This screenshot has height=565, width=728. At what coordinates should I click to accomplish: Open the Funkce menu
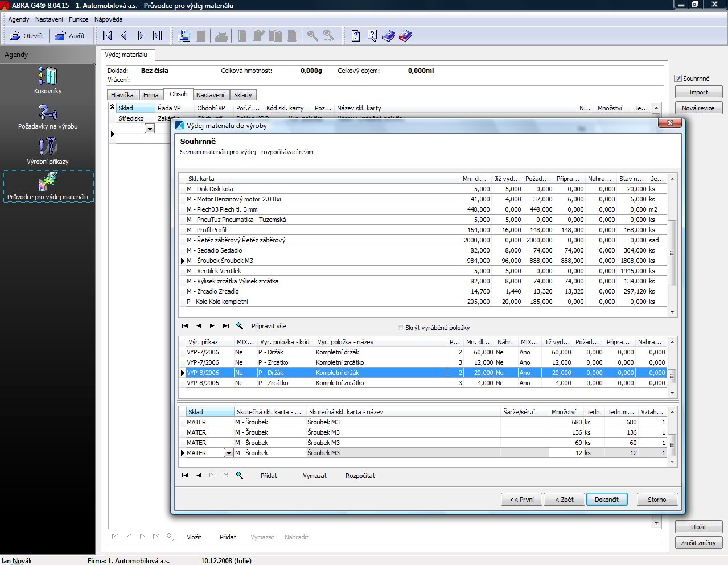point(79,19)
